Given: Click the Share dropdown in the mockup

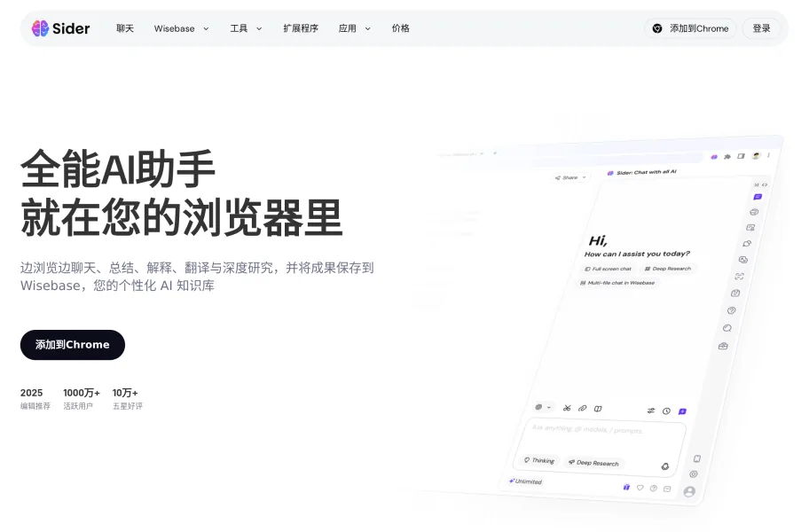Looking at the screenshot, I should click(570, 177).
